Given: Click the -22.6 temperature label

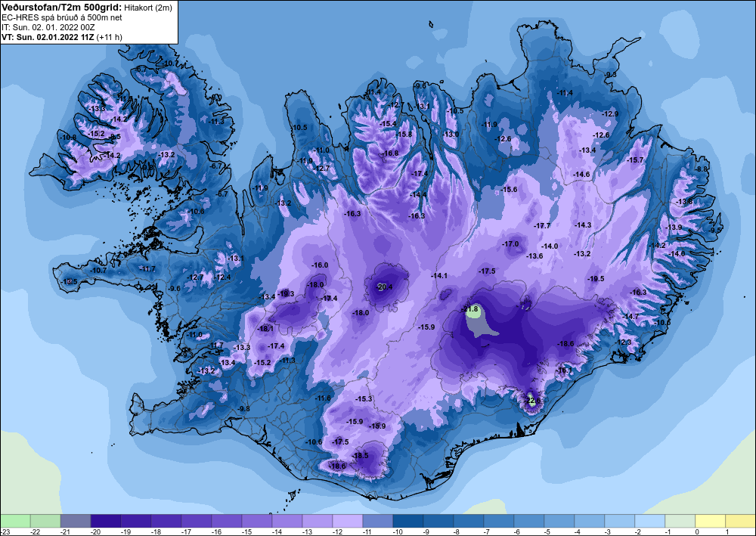Looking at the screenshot, I should 533,400.
